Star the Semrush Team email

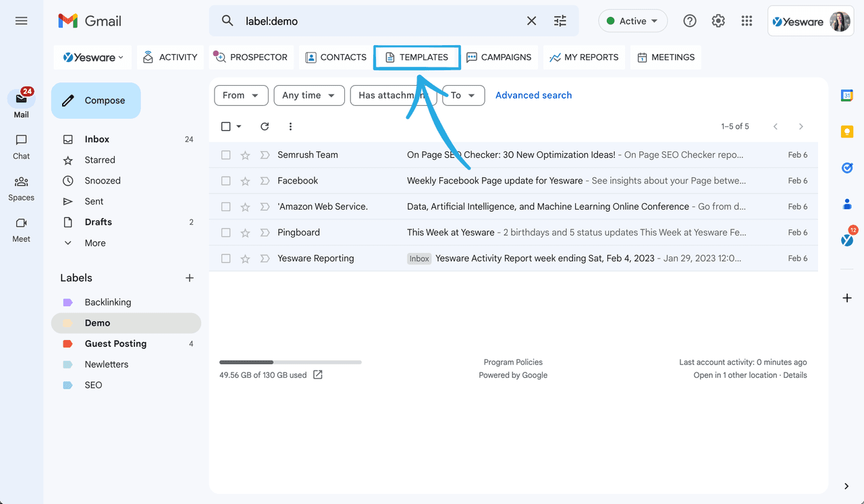tap(244, 155)
